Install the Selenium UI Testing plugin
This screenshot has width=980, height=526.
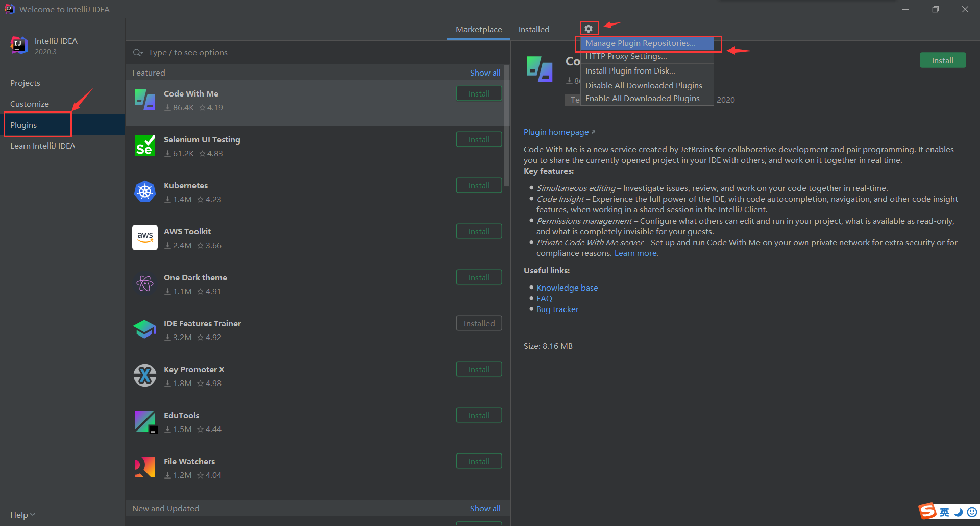tap(479, 140)
